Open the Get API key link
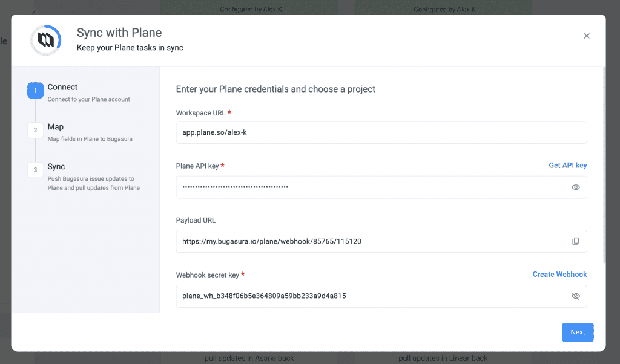Image resolution: width=620 pixels, height=364 pixels. 567,166
